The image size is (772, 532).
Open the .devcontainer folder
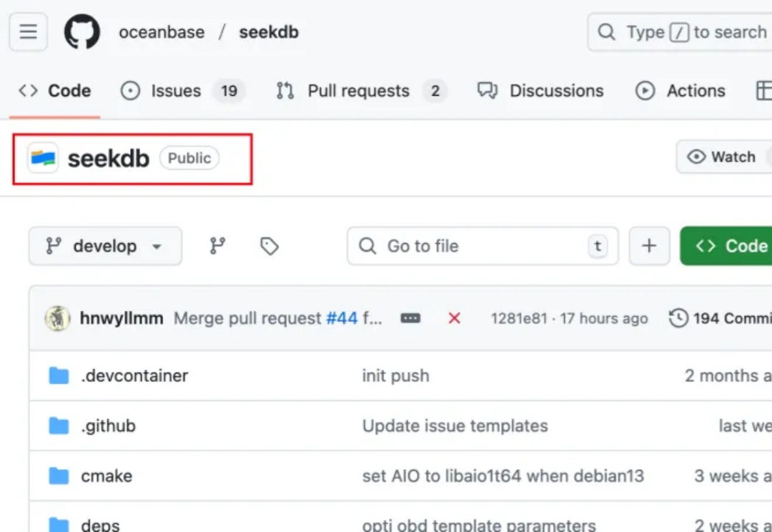click(x=134, y=375)
